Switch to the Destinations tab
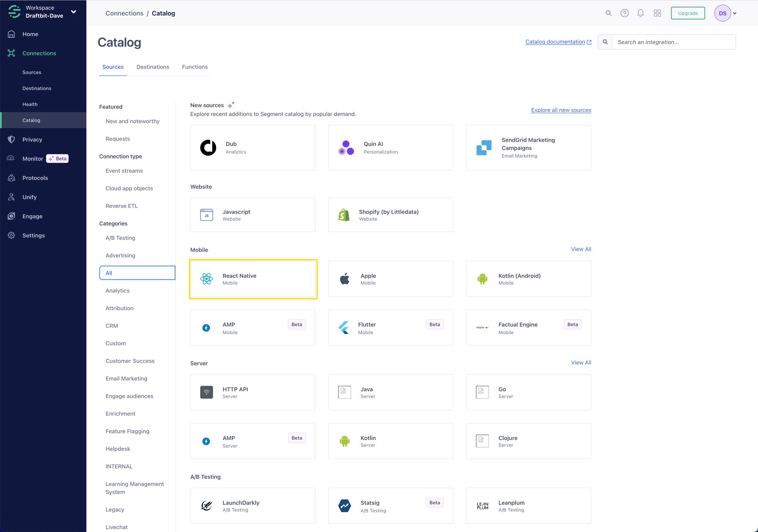This screenshot has height=532, width=758. pyautogui.click(x=153, y=67)
